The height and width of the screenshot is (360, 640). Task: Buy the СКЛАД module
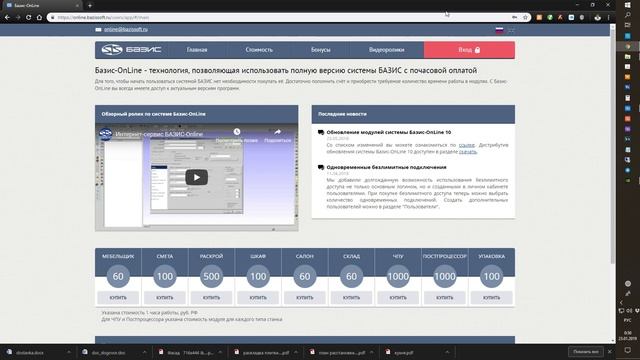pyautogui.click(x=351, y=298)
